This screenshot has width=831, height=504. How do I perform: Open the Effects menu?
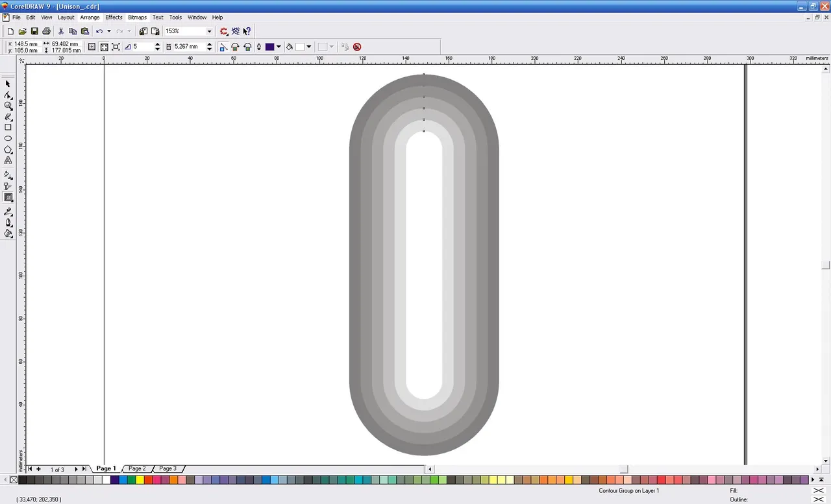click(114, 18)
